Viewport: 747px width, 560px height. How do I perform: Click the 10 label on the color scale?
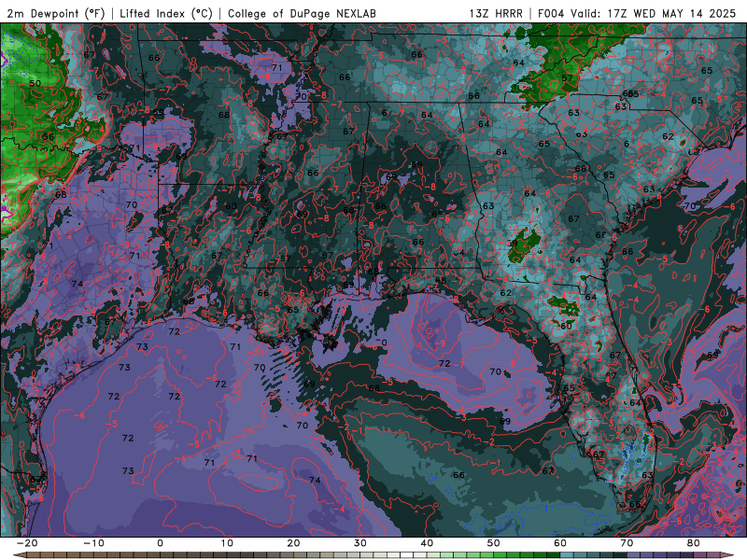(227, 543)
